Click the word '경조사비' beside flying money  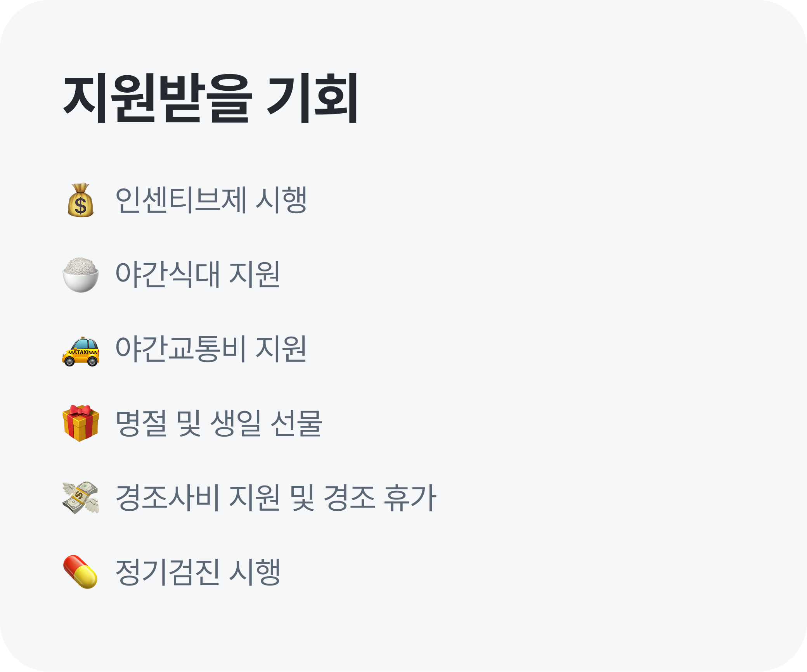click(x=168, y=498)
